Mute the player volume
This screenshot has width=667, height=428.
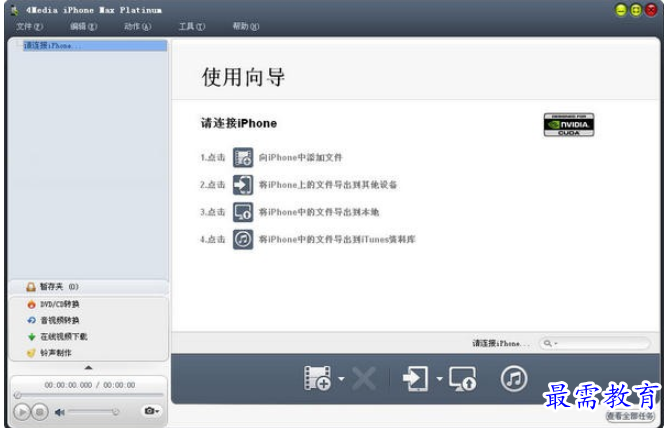pos(60,412)
